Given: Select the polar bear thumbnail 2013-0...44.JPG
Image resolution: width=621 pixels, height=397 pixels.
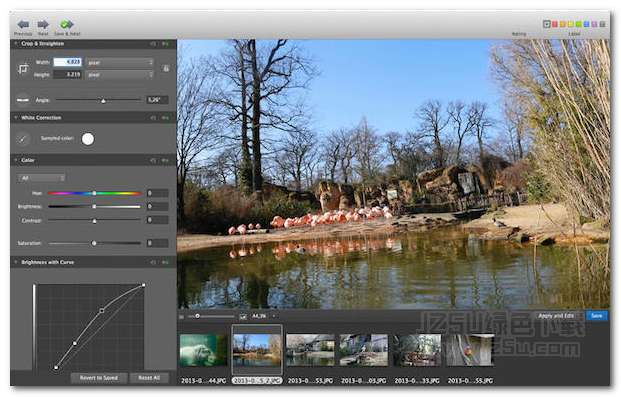Looking at the screenshot, I should 204,350.
